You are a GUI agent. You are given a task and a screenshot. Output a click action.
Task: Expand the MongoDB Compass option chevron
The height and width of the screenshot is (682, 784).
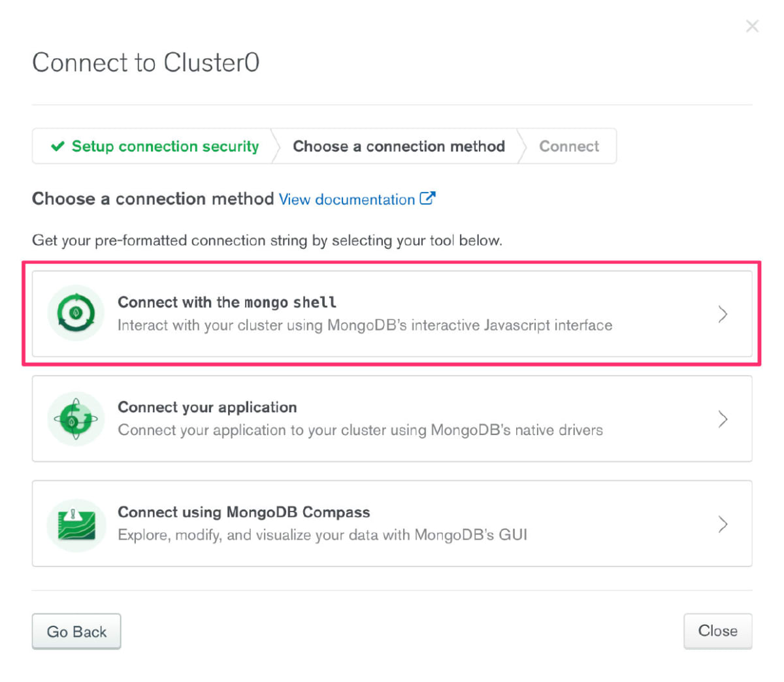point(723,524)
